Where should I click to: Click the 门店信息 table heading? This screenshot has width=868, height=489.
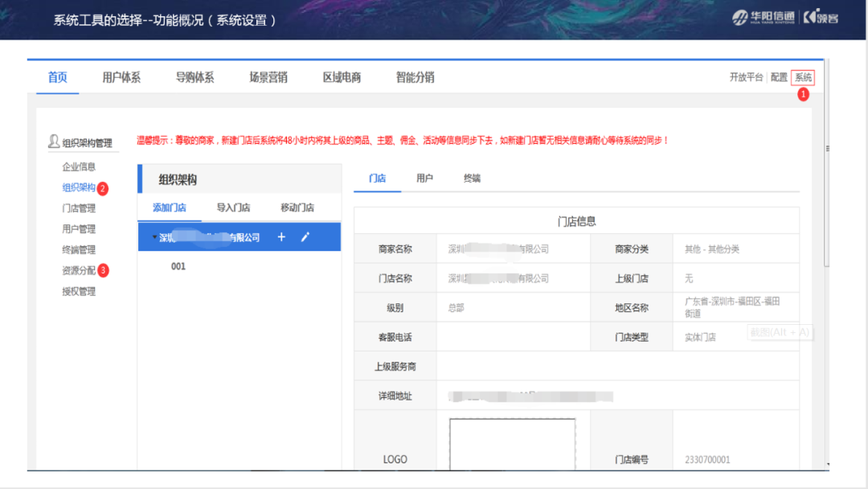click(x=576, y=221)
